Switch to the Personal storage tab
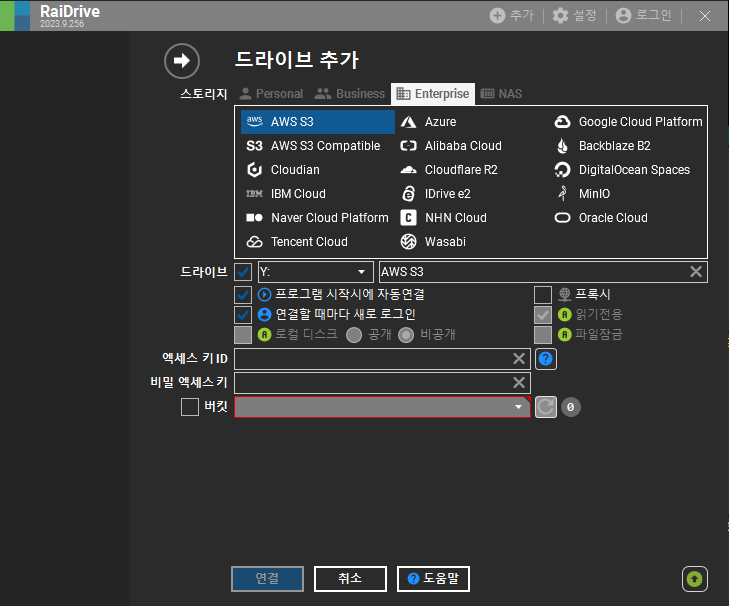Viewport: 729px width, 606px height. pyautogui.click(x=271, y=94)
